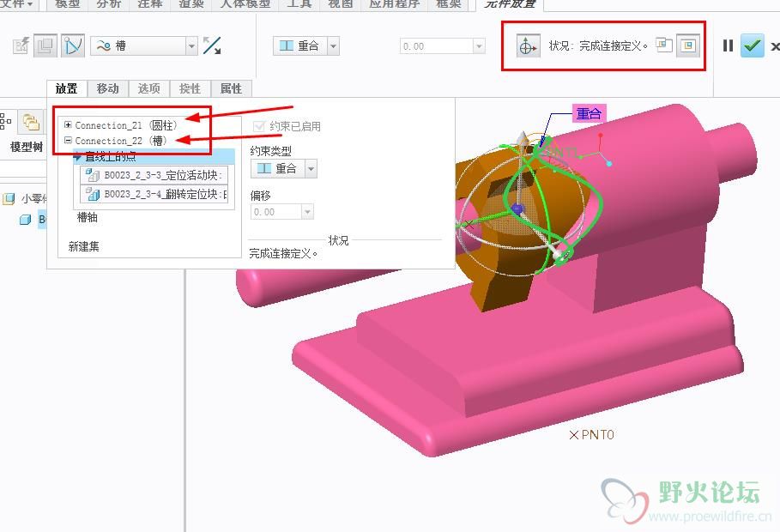This screenshot has width=780, height=532.
Task: Open the 重合 constraint dropdown in ribbon
Action: point(334,46)
